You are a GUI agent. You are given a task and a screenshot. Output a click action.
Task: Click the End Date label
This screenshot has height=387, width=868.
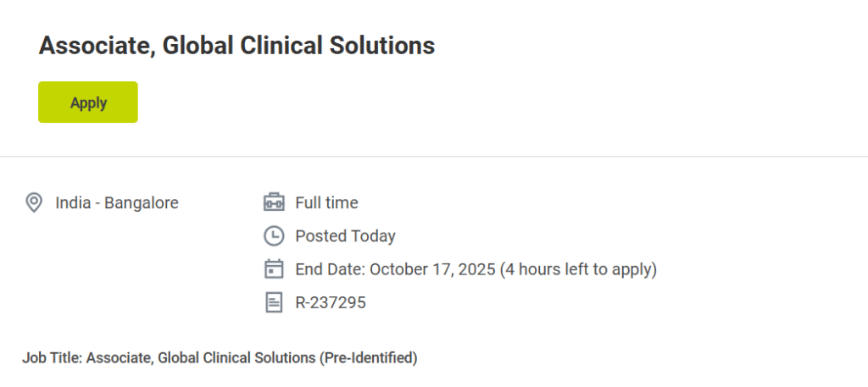click(330, 269)
